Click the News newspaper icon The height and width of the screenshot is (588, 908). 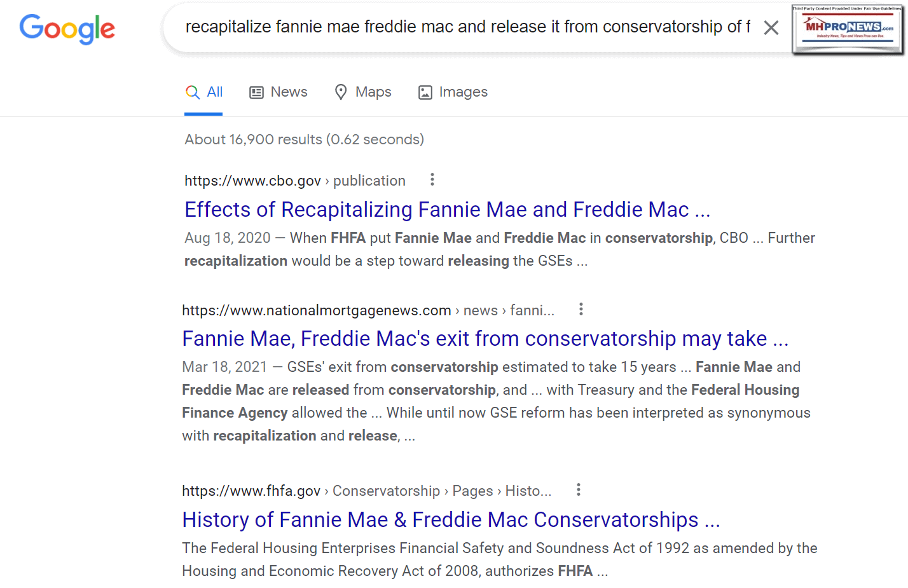(256, 93)
